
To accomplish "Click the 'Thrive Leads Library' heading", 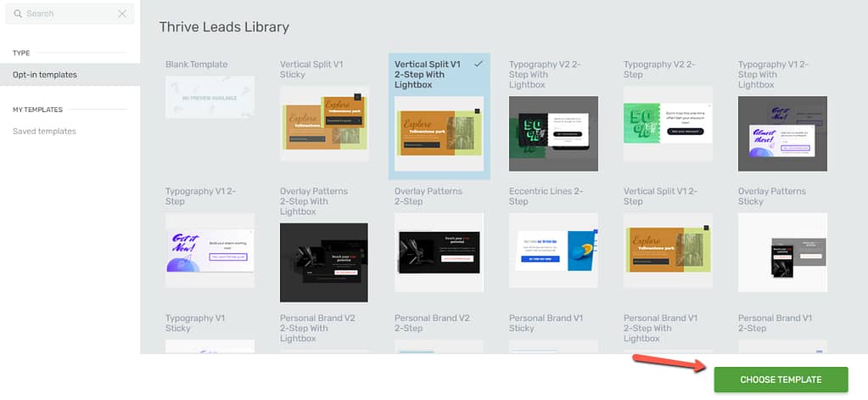I will click(x=224, y=26).
